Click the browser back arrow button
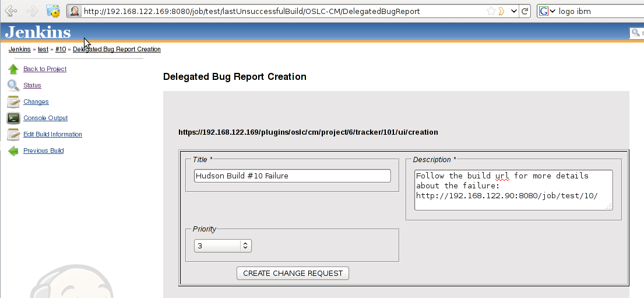644x298 pixels. 11,11
